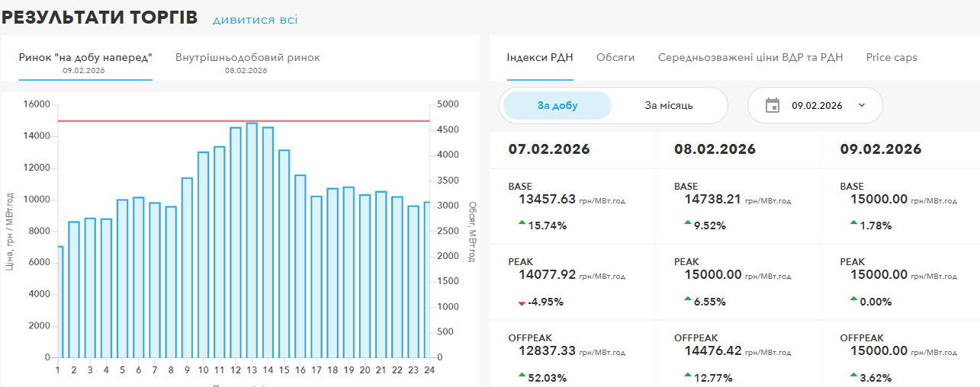
Task: Click green up arrow beside 3.62%
Action: coord(853,375)
